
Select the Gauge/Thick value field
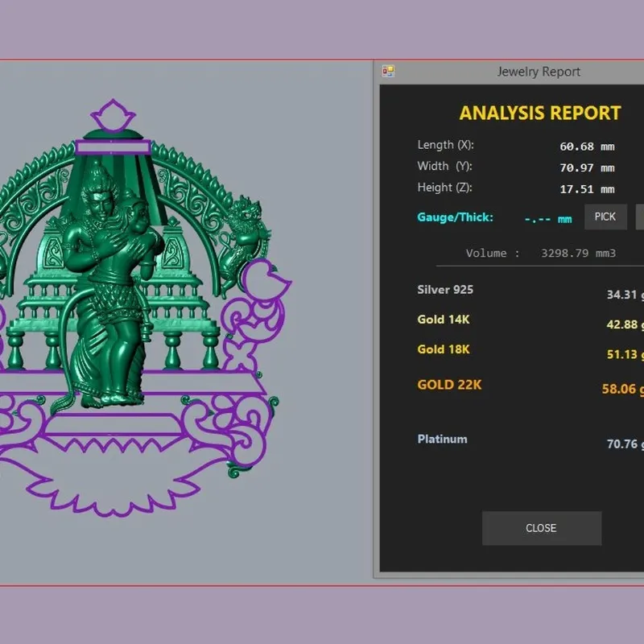pyautogui.click(x=548, y=219)
